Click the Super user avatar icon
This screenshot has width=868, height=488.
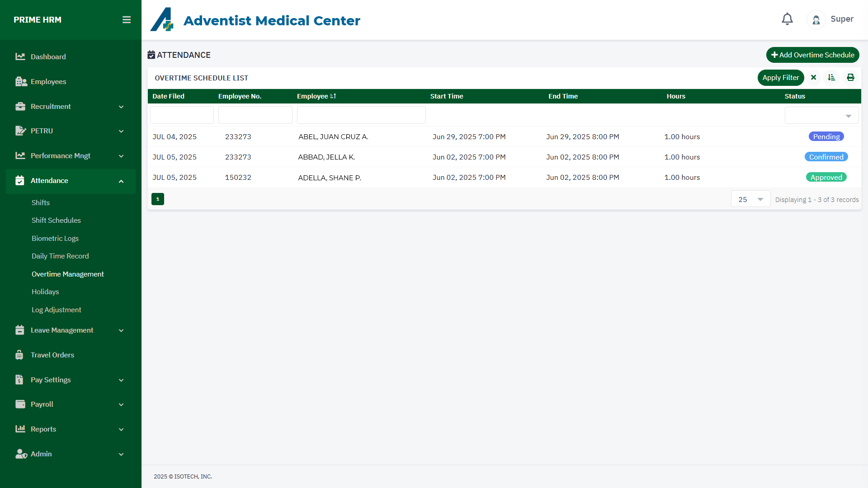(816, 20)
